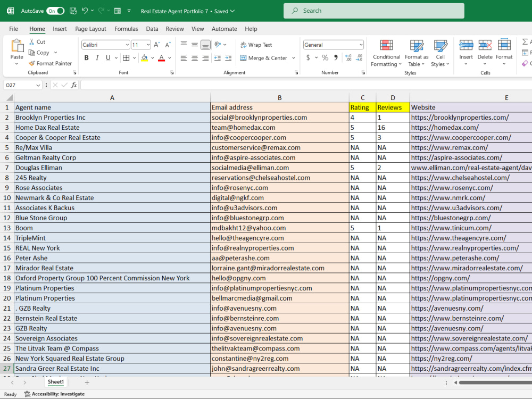This screenshot has height=399, width=532.
Task: Click the Middle Align icon
Action: click(x=195, y=45)
